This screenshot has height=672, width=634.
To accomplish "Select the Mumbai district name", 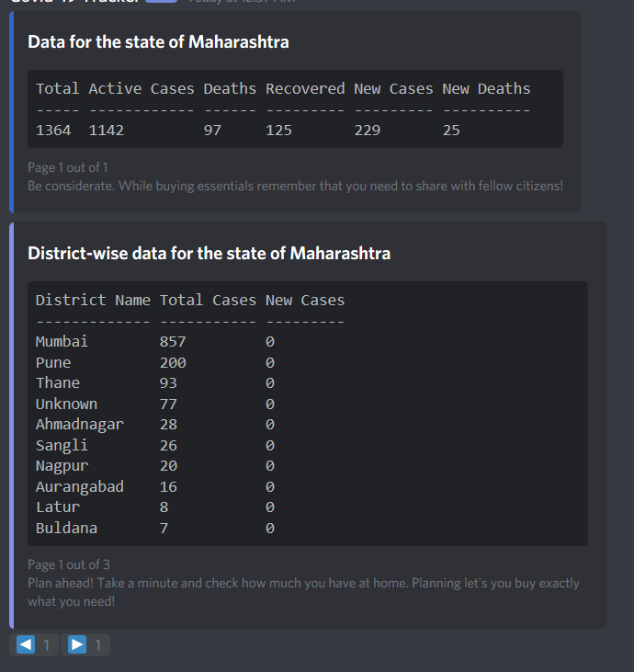I will (x=62, y=341).
